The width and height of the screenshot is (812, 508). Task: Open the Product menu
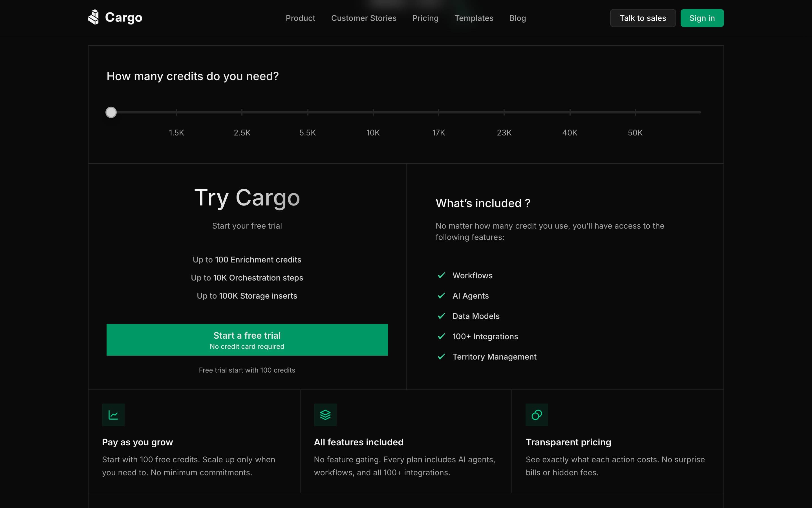click(300, 18)
